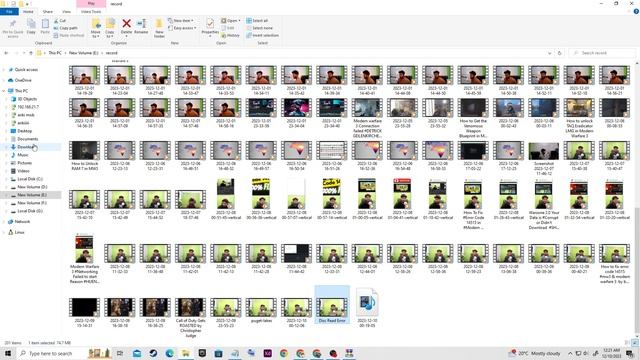Click Paste shortcut in the ribbon
Viewport: 640px width, 360px height.
tap(69, 36)
